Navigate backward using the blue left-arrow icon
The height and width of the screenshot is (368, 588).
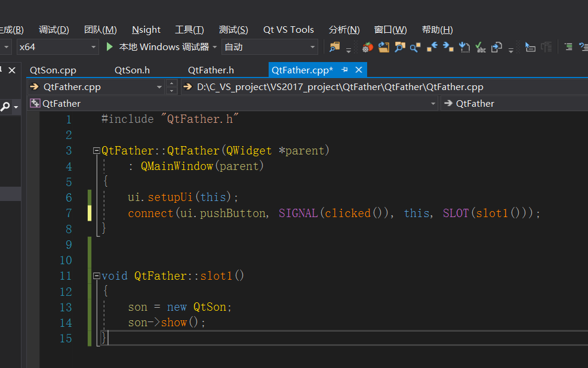(x=432, y=47)
